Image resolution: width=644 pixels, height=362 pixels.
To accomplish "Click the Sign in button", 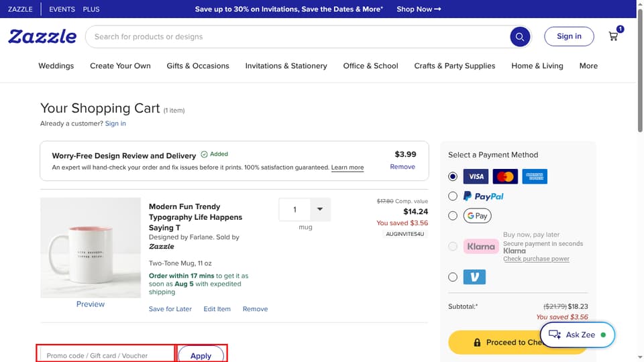I will point(569,36).
